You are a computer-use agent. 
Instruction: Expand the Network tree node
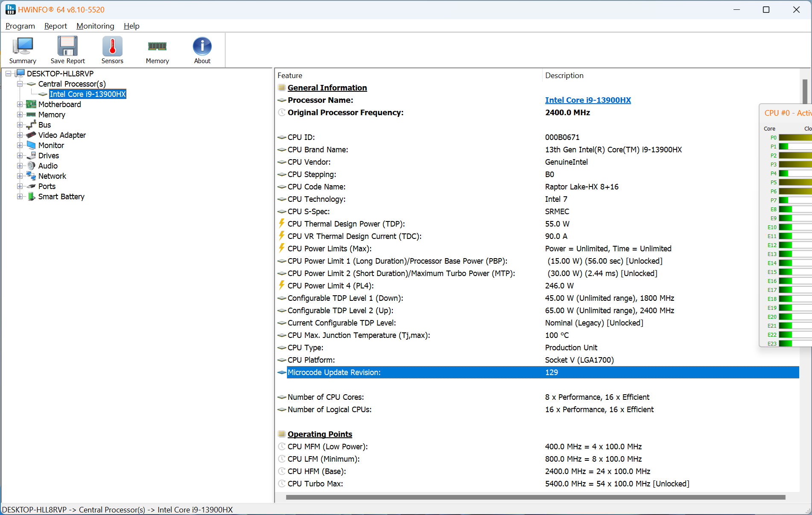click(x=20, y=176)
